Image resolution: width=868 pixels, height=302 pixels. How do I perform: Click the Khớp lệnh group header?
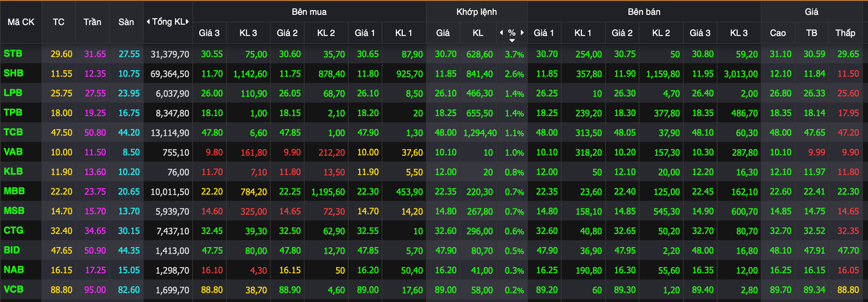(476, 11)
